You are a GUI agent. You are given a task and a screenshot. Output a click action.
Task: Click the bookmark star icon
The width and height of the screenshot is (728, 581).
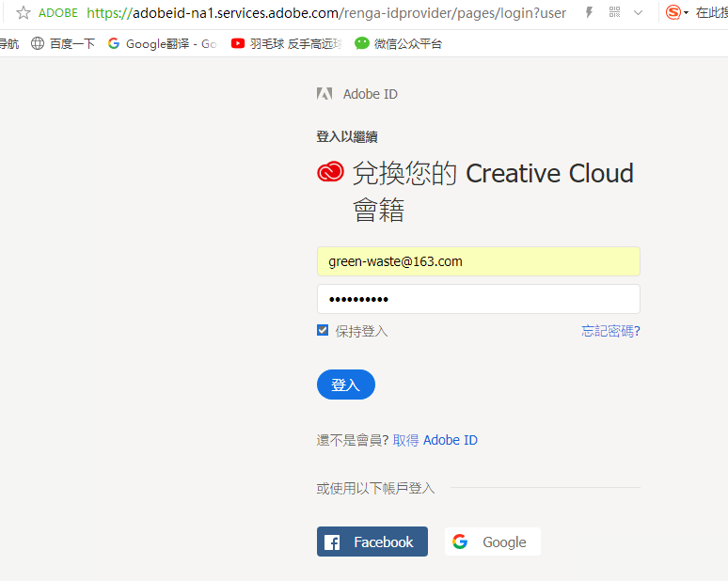(x=24, y=12)
